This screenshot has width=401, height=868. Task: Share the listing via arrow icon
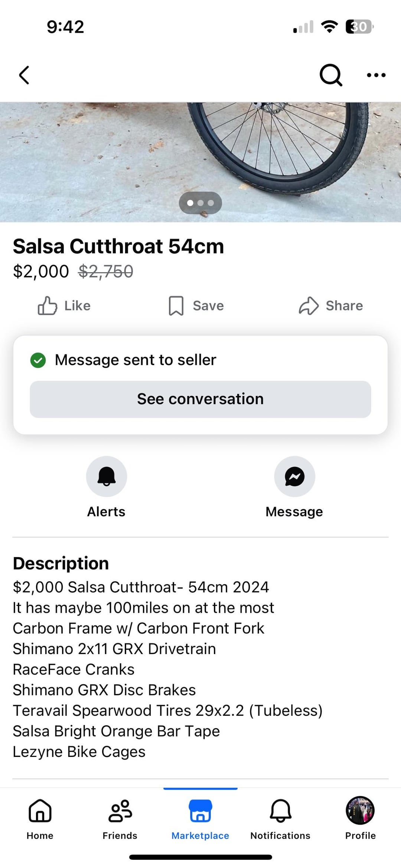(x=330, y=306)
